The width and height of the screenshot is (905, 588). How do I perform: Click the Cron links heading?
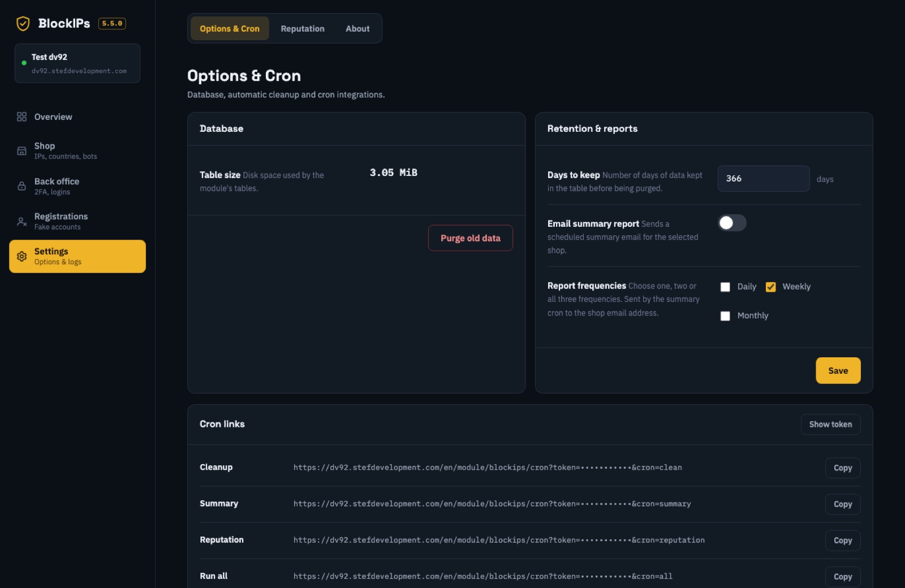click(x=222, y=423)
